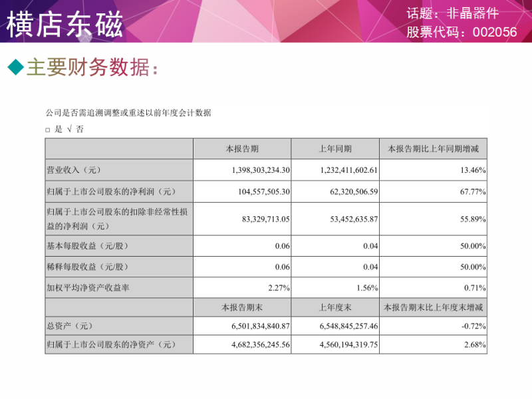Click the 基本每股收益（元/股） label

tap(88, 246)
